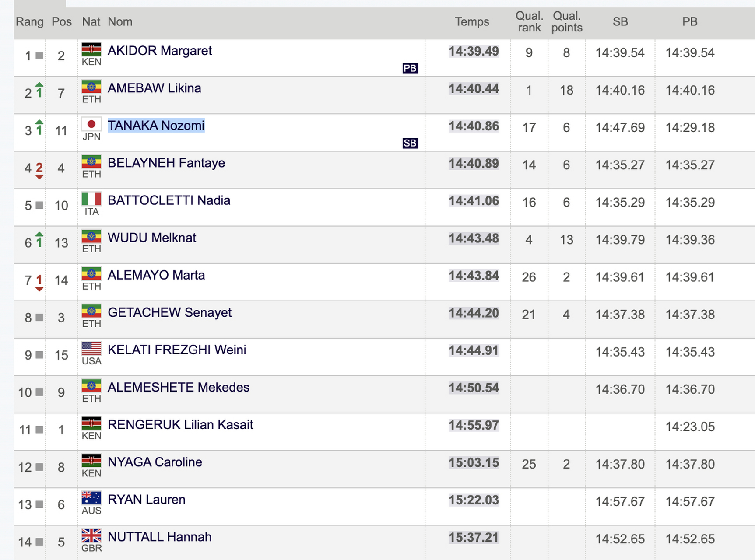Click the red down arrow beside rank 4
Viewport: 755px width, 560px height.
(39, 171)
